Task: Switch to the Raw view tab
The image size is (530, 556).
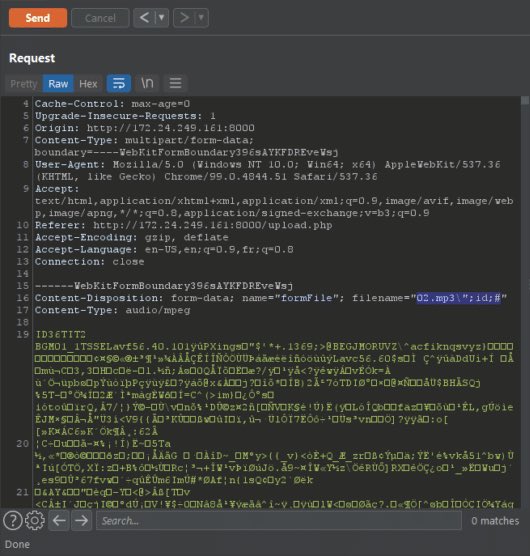Action: 58,84
